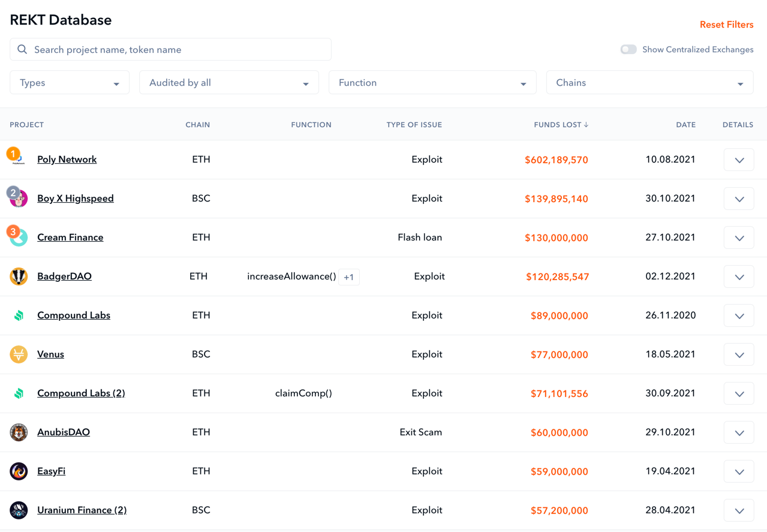Open the Poly Network project link
Viewport: 767px width, 532px height.
(67, 160)
